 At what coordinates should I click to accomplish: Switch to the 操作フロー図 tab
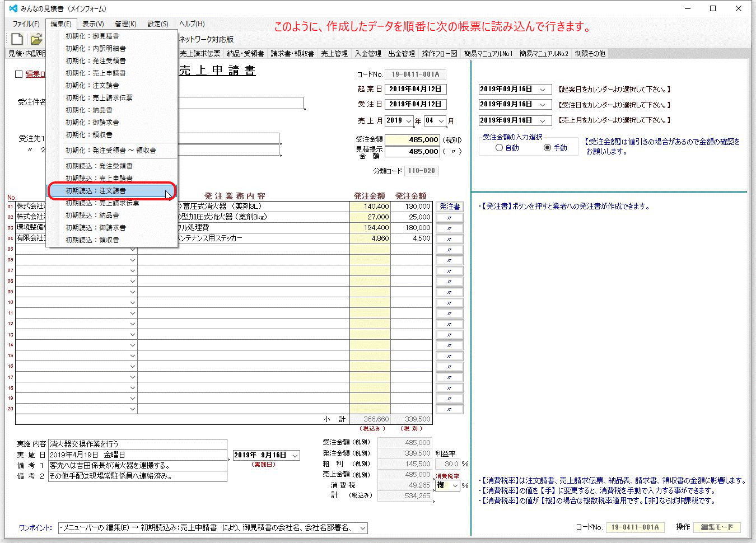(440, 54)
